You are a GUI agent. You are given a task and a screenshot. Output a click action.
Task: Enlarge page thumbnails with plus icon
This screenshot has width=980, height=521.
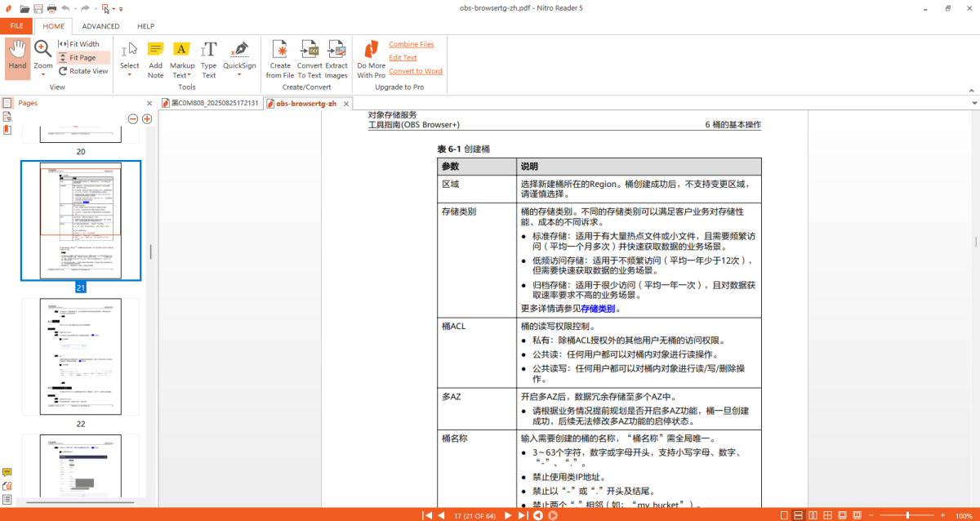(x=147, y=119)
